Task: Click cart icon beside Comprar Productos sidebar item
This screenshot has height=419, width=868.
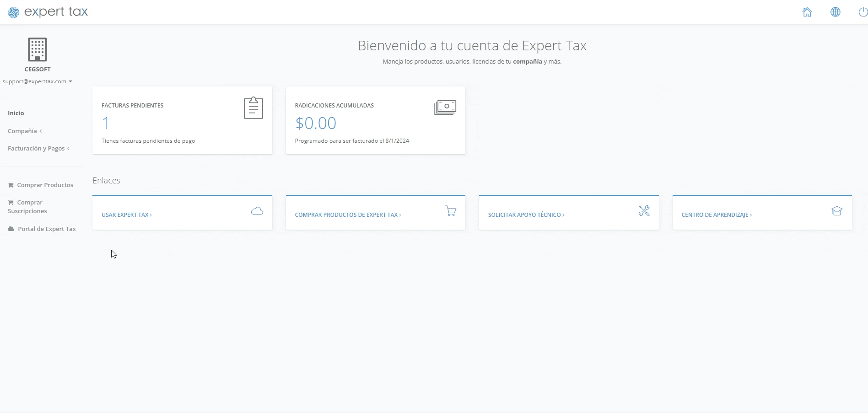Action: [x=11, y=185]
